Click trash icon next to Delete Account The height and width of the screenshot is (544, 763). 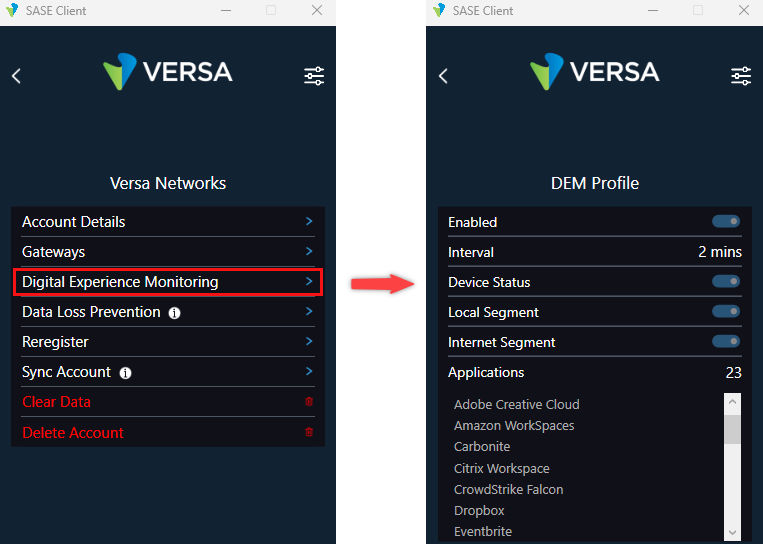click(x=309, y=432)
